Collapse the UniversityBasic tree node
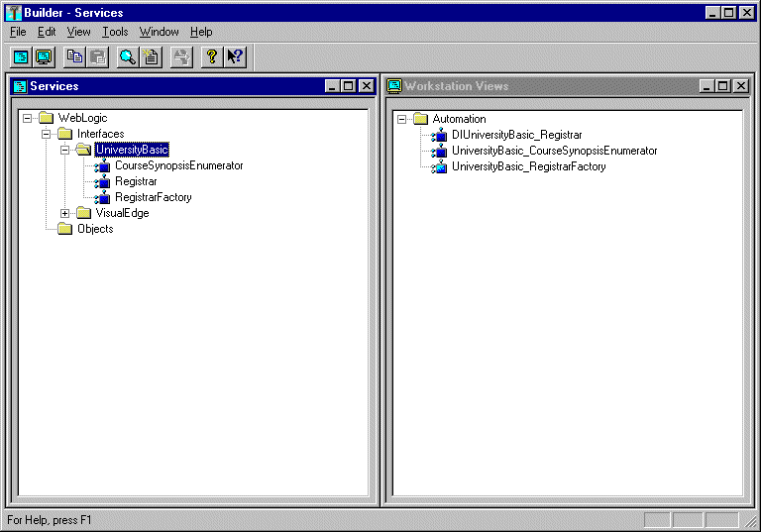This screenshot has height=532, width=761. click(64, 150)
